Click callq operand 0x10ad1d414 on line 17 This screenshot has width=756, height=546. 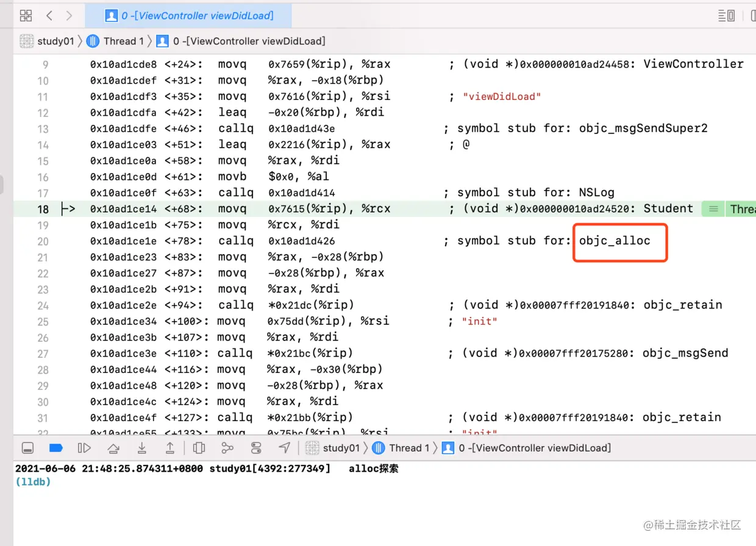(x=302, y=193)
